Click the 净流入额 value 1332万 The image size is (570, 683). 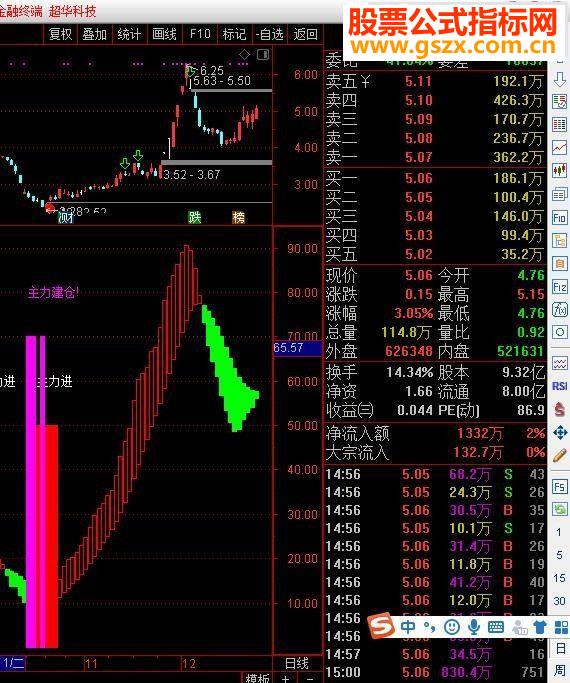(x=480, y=433)
